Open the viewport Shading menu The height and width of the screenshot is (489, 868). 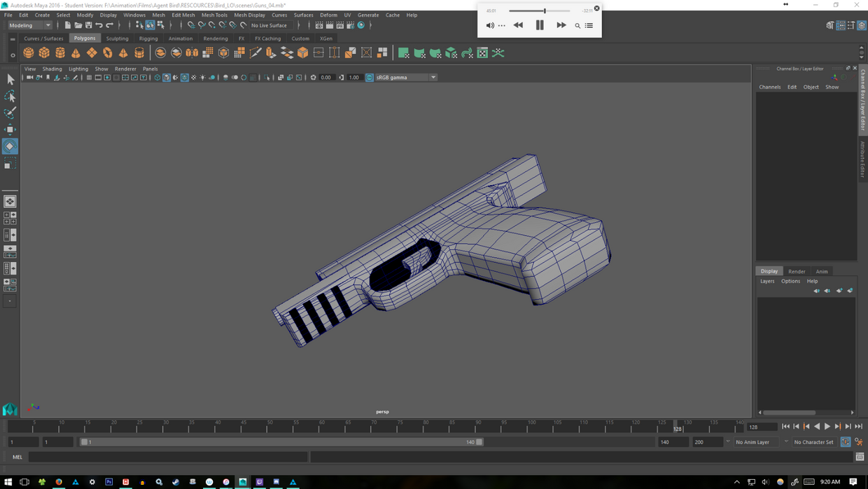[x=52, y=69]
